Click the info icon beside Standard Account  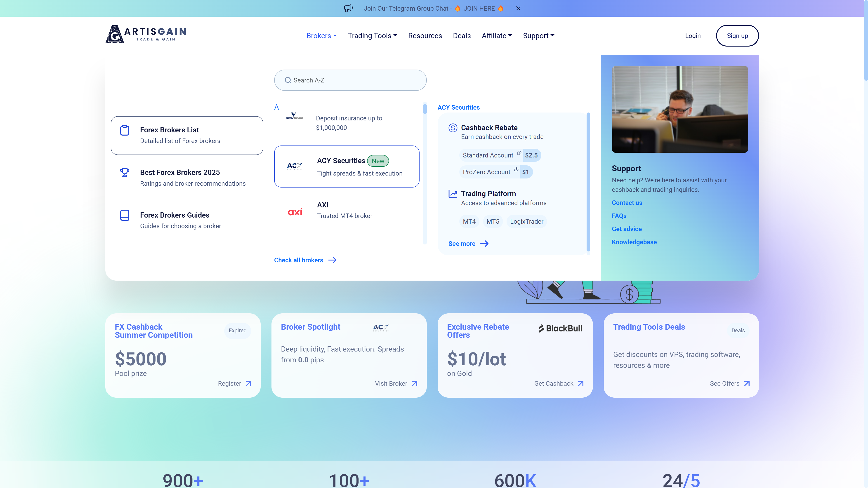click(519, 153)
